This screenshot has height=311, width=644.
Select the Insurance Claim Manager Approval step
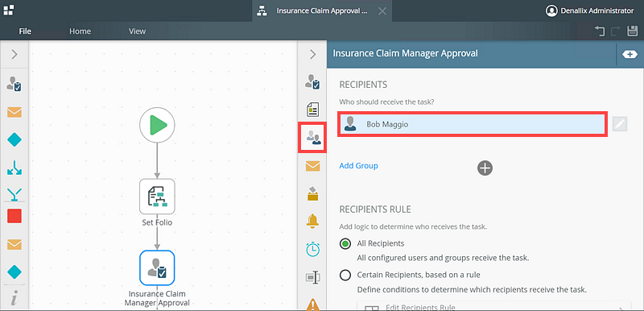[157, 267]
